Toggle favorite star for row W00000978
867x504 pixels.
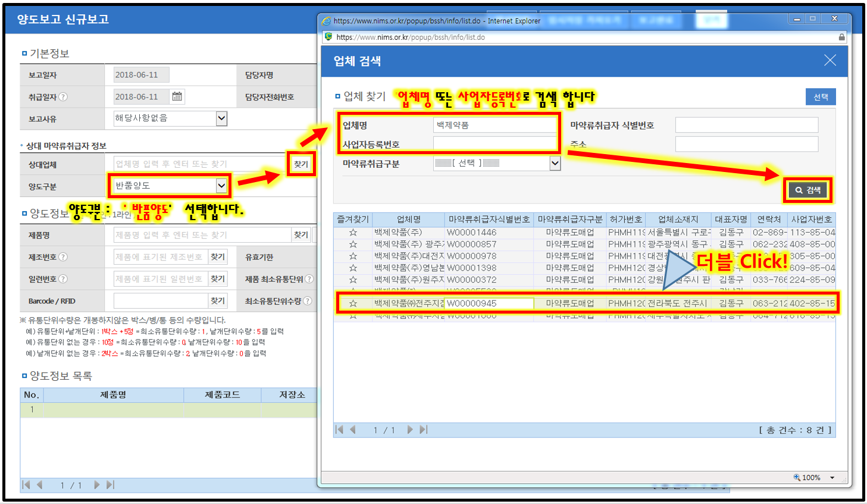point(353,256)
